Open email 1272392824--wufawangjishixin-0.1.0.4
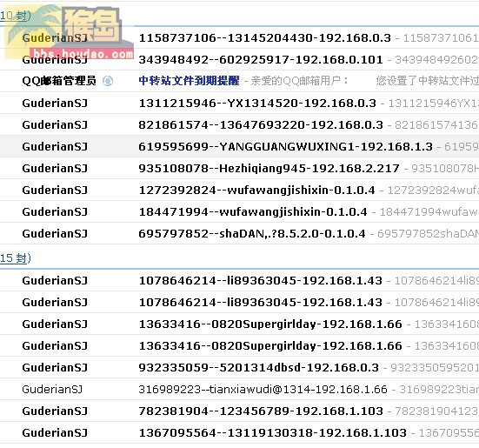 (256, 191)
